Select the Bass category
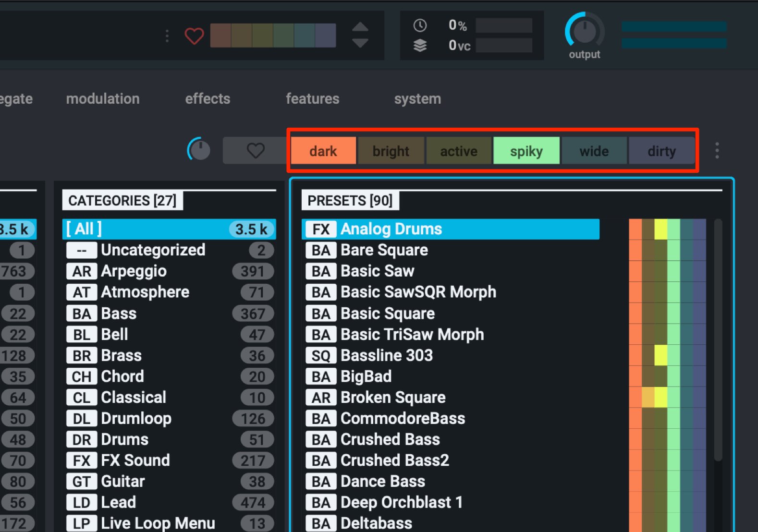Image resolution: width=758 pixels, height=532 pixels. pyautogui.click(x=169, y=314)
